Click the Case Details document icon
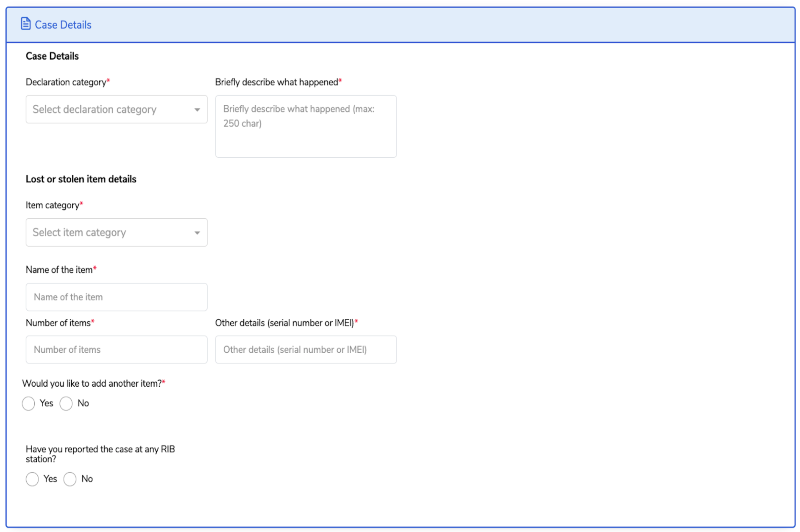This screenshot has width=800, height=532. pyautogui.click(x=25, y=24)
